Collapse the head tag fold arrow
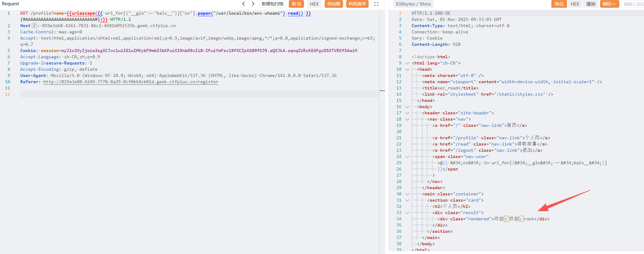 tap(407, 69)
